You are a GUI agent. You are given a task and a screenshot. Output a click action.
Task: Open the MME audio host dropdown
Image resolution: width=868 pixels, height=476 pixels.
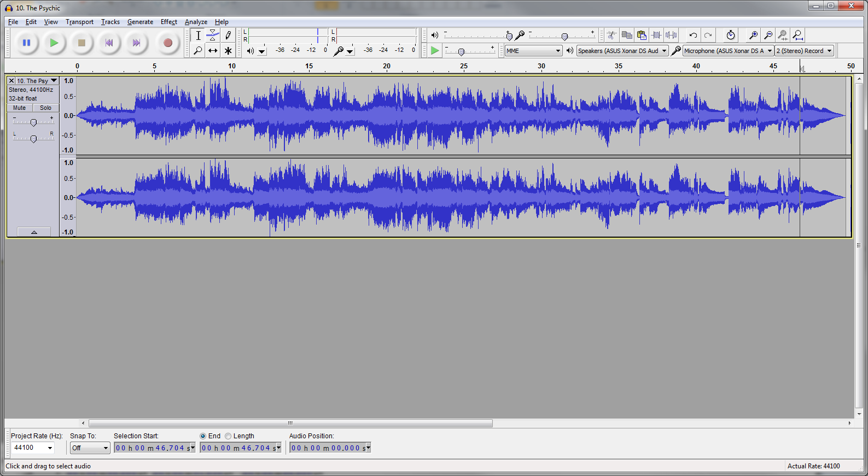click(533, 50)
